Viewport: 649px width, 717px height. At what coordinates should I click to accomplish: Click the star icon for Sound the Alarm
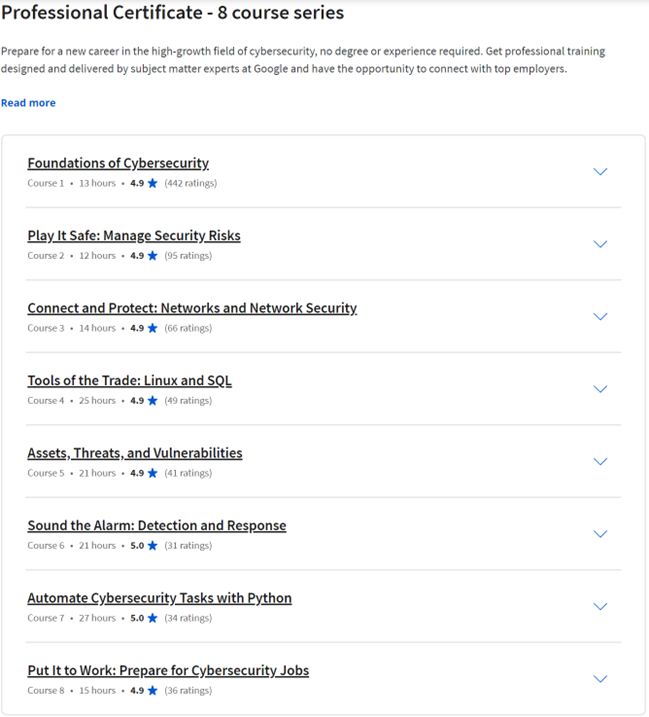point(153,545)
